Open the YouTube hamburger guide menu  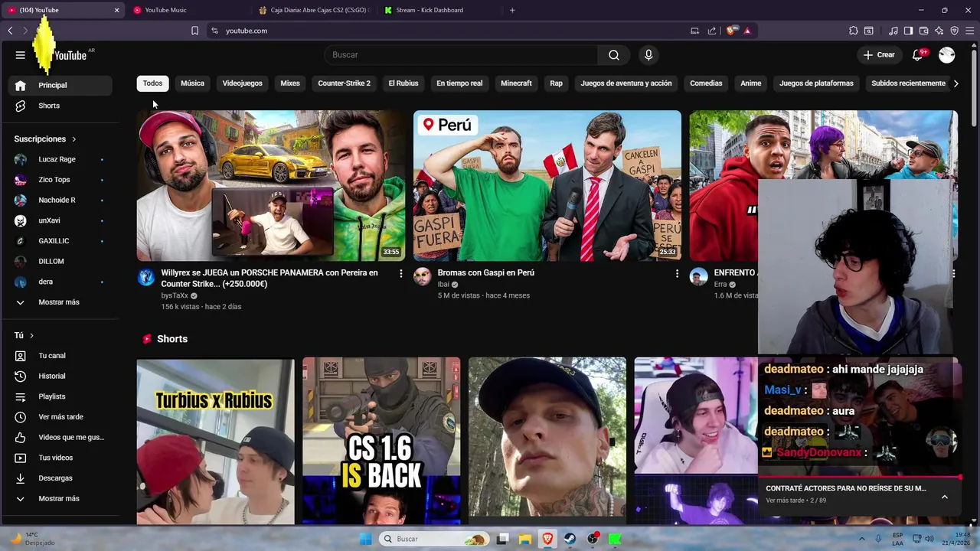(x=20, y=55)
